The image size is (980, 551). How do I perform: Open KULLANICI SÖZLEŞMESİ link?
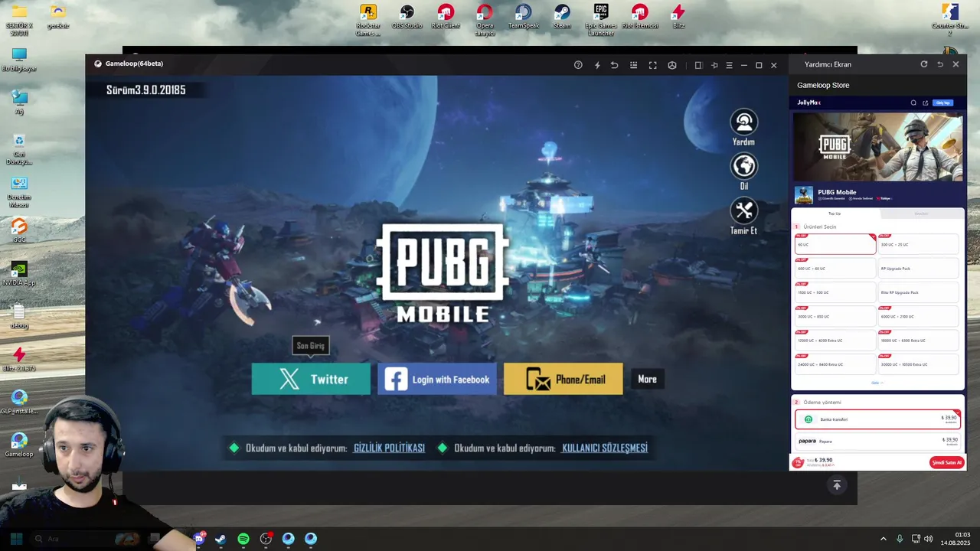point(605,448)
